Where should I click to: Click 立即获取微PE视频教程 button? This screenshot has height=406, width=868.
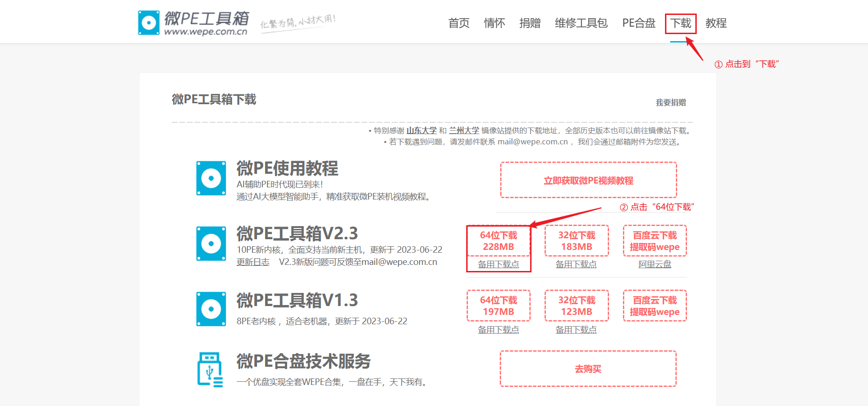coord(588,180)
